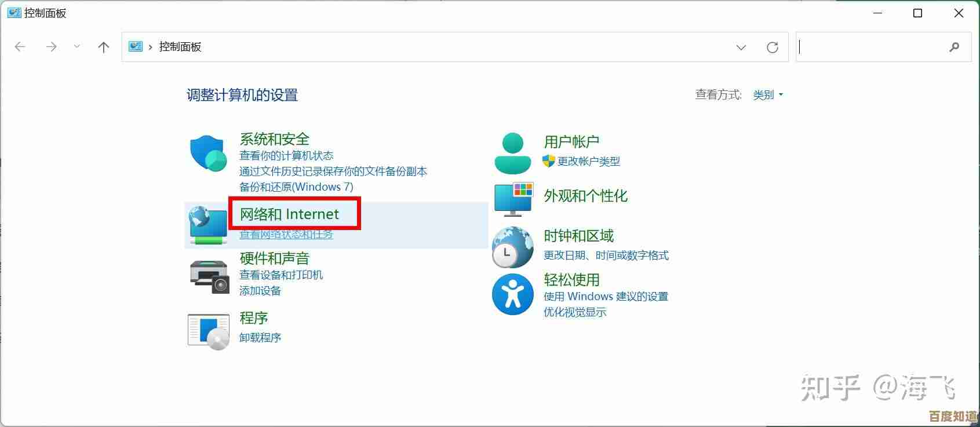Click 添加设备 link
Viewport: 980px width, 427px height.
point(260,291)
